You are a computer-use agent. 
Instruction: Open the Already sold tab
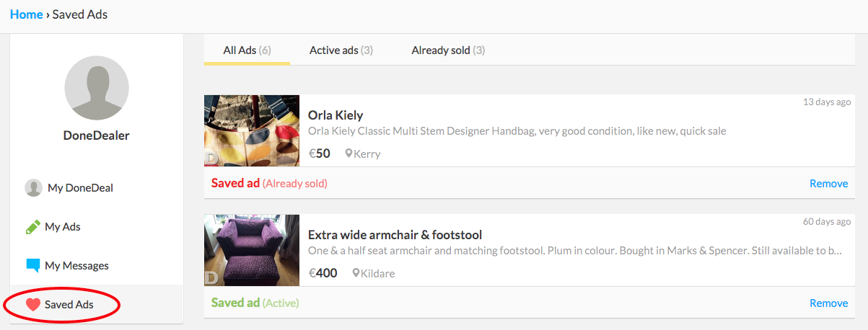coord(448,50)
